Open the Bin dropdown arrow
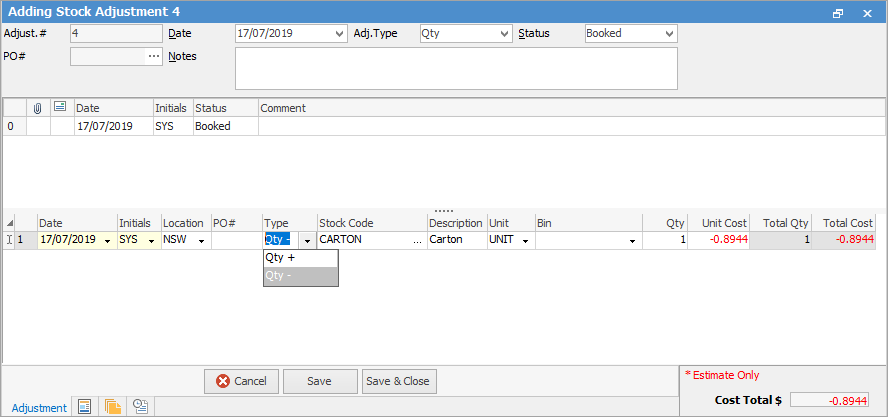Viewport: 888px width, 417px height. click(x=632, y=241)
